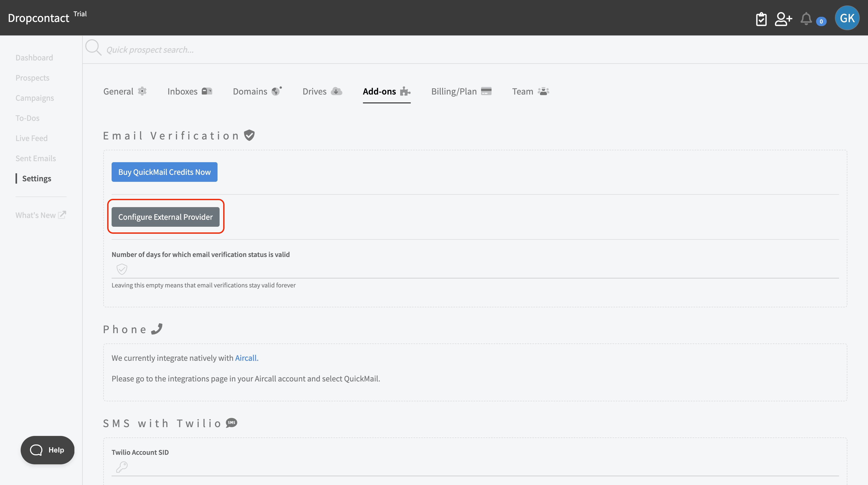Click the shield icon next to Email Verification
The width and height of the screenshot is (868, 485).
point(249,135)
